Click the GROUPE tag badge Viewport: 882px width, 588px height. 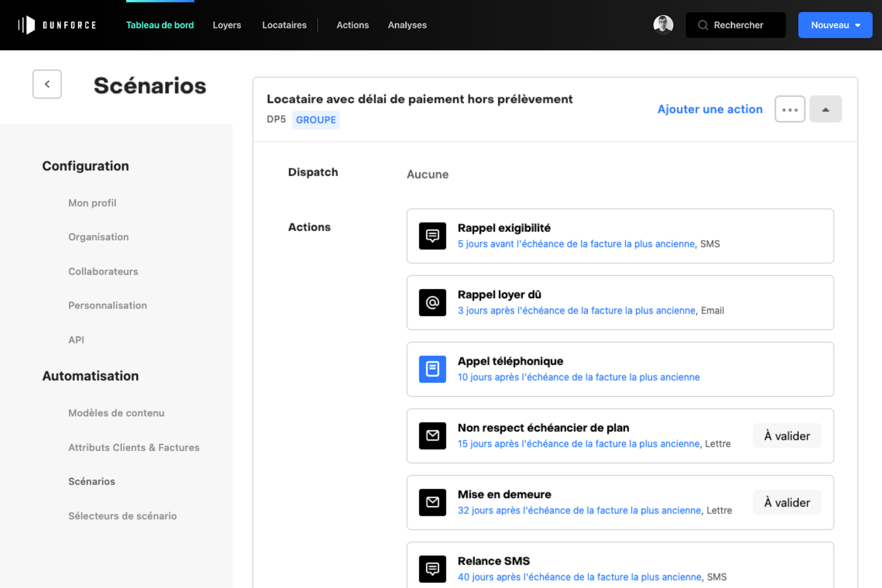click(316, 120)
